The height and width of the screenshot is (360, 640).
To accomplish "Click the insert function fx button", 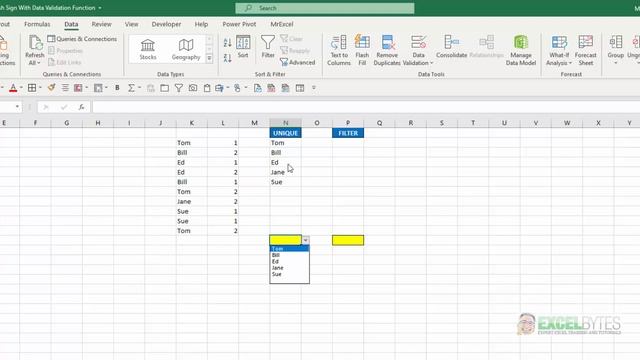I will coord(82,107).
